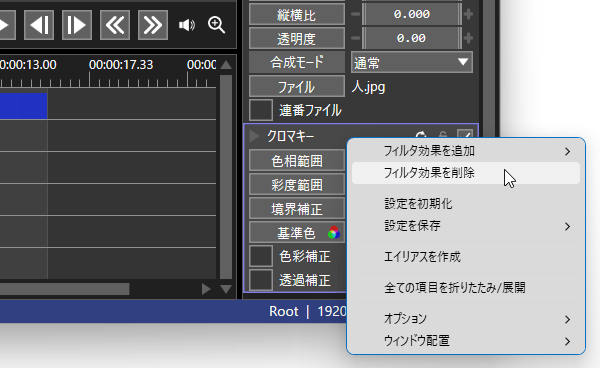600x368 pixels.
Task: Increase 透明度 with the plus button
Action: [x=468, y=38]
